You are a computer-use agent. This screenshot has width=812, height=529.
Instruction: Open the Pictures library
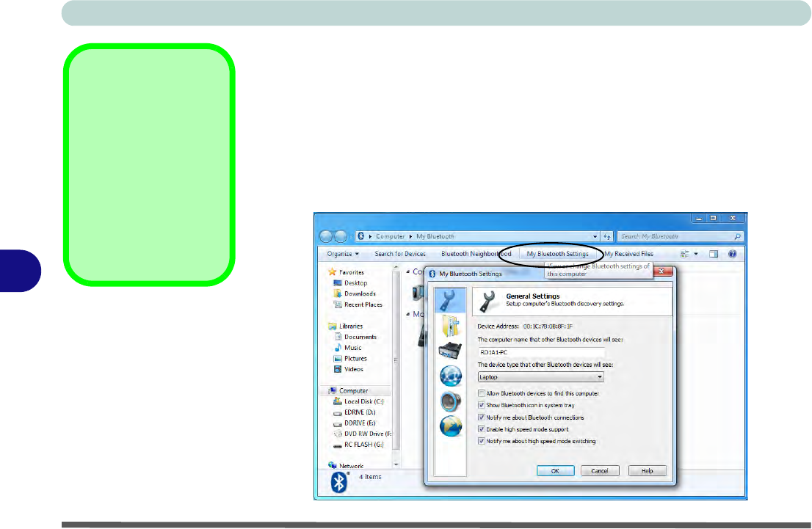point(350,358)
